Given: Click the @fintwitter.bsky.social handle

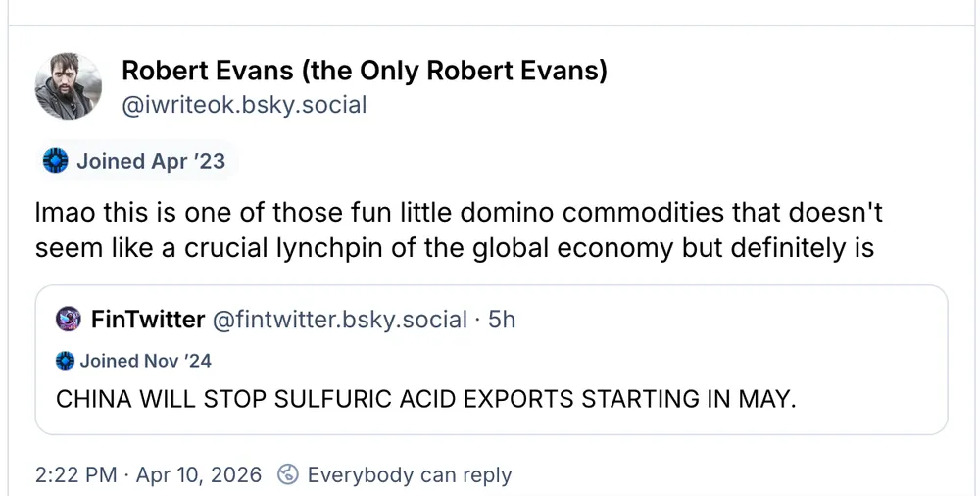Looking at the screenshot, I should point(340,319).
